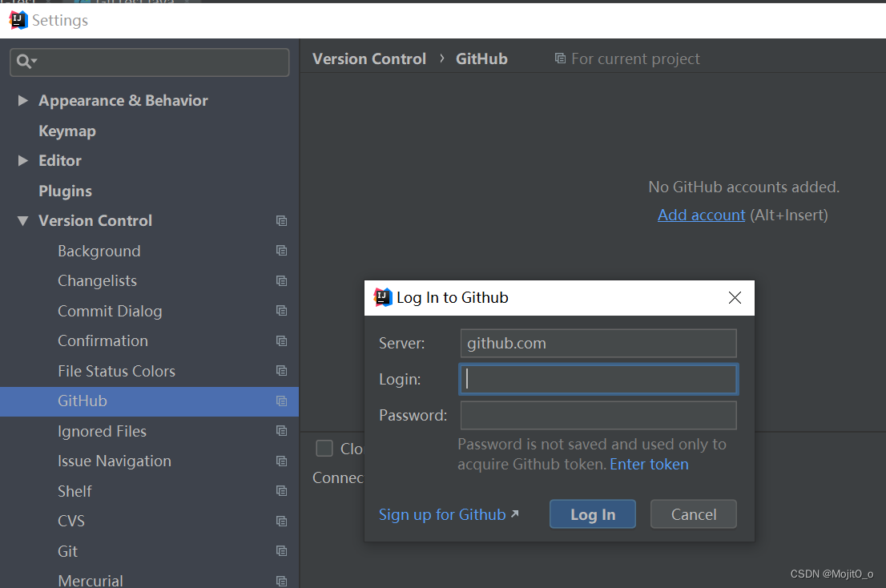Image resolution: width=886 pixels, height=588 pixels.
Task: Click the project icon on the File Status Colors row
Action: point(281,371)
